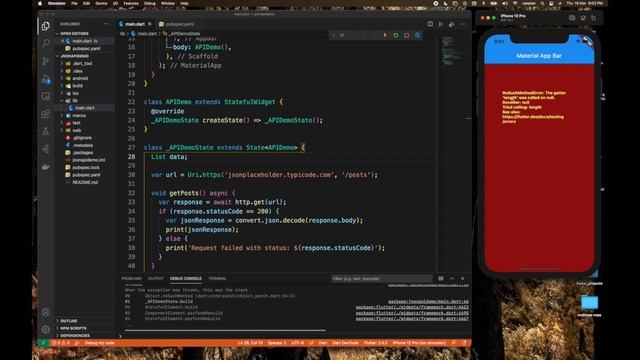Select pubspec.lock in file tree
This screenshot has width=640, height=360.
click(86, 167)
